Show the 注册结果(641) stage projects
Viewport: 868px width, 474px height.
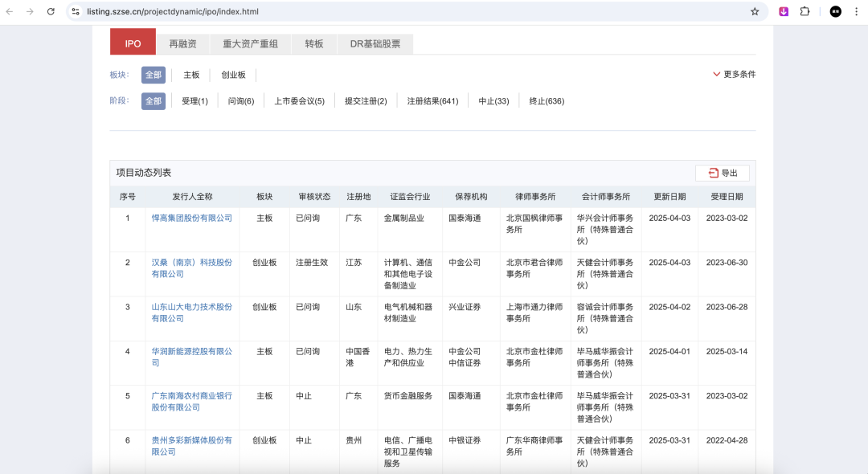click(x=432, y=101)
